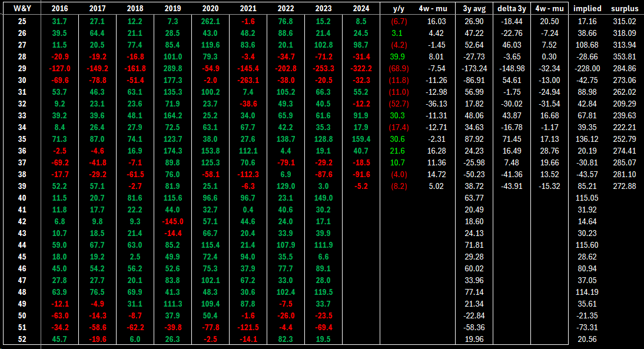The height and width of the screenshot is (349, 644).
Task: Click surplus value 315.02 in week 25
Action: pos(625,21)
